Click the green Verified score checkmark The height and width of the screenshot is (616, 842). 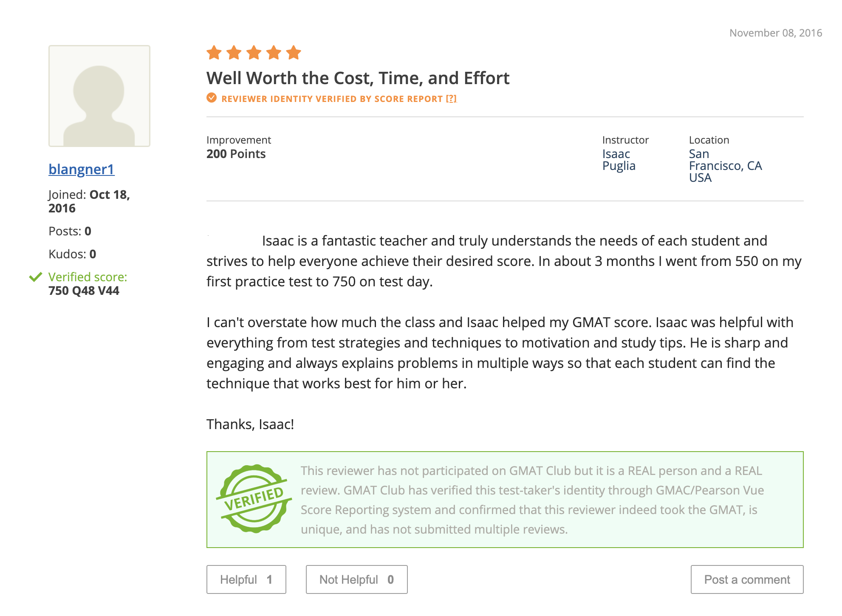pos(36,277)
